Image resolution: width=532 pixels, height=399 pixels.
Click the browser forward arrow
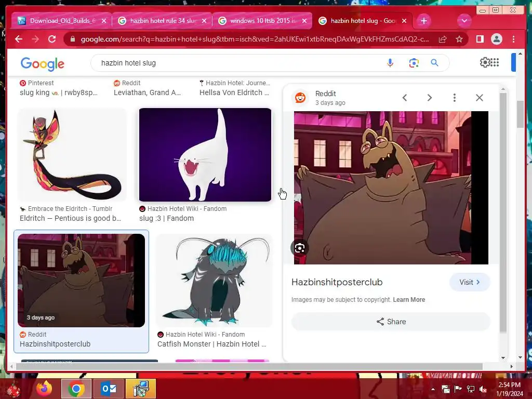point(35,39)
